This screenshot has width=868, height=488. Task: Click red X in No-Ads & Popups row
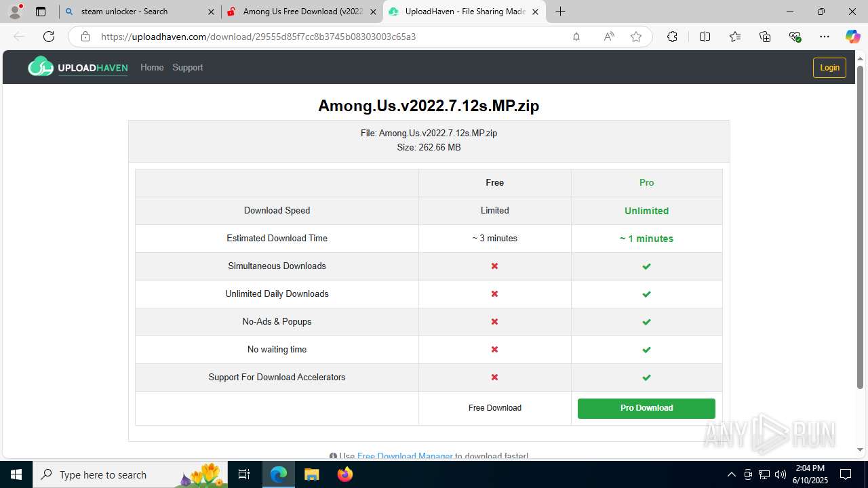coord(495,321)
